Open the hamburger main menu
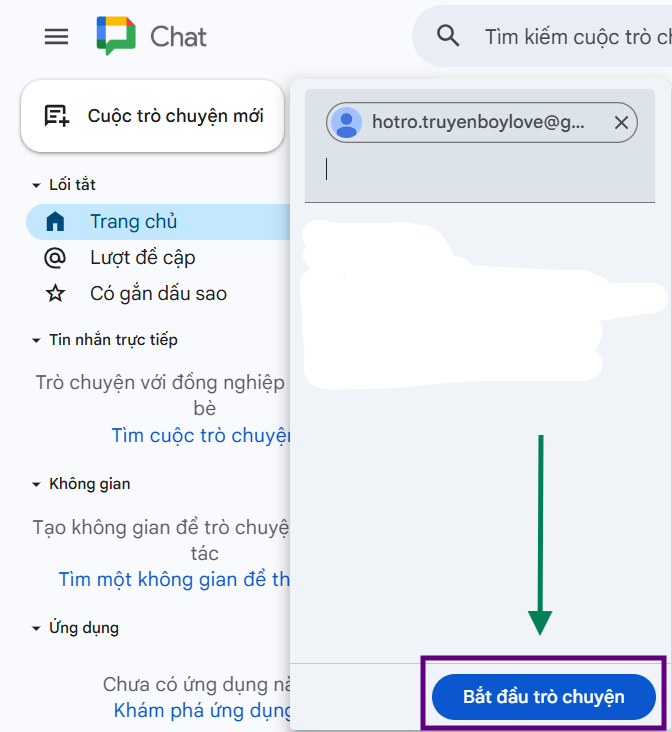Image resolution: width=672 pixels, height=732 pixels. tap(57, 36)
